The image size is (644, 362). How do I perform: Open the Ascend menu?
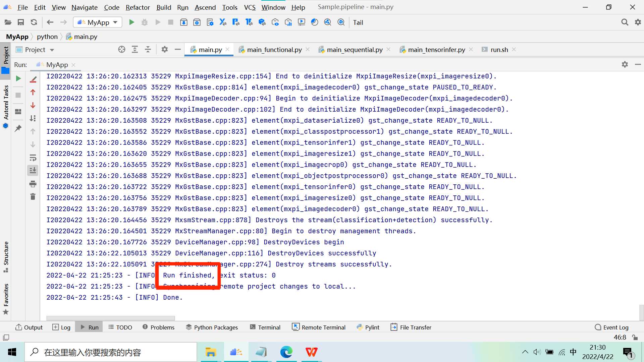pos(205,7)
